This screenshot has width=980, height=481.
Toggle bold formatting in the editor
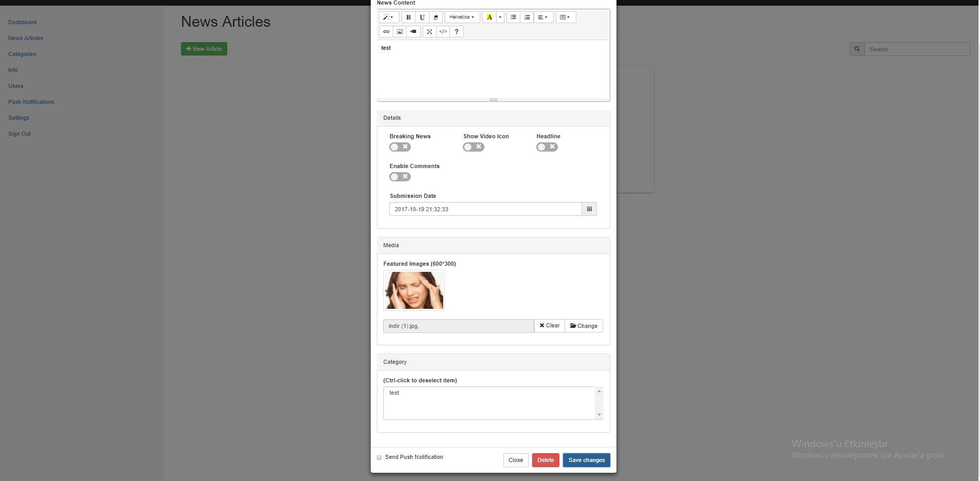pos(408,17)
